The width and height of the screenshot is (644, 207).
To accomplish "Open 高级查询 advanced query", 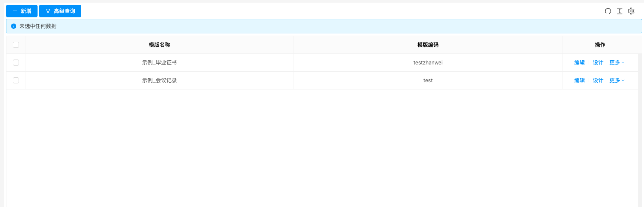I will point(60,11).
